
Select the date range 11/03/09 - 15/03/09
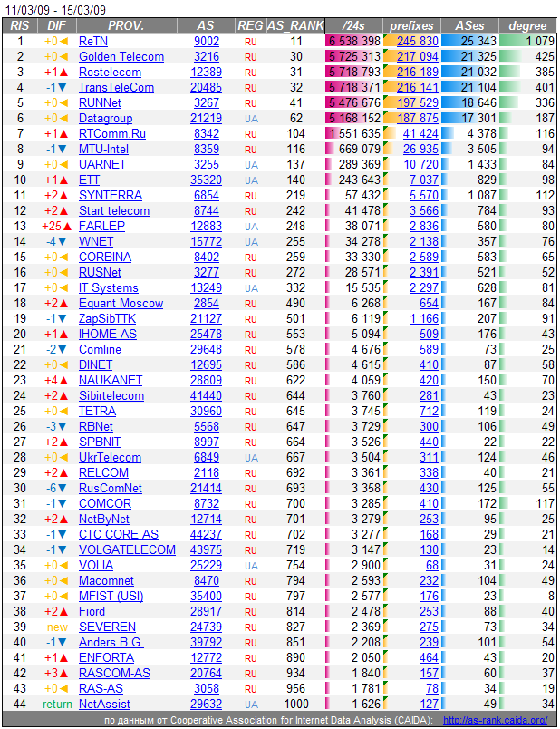click(x=56, y=9)
